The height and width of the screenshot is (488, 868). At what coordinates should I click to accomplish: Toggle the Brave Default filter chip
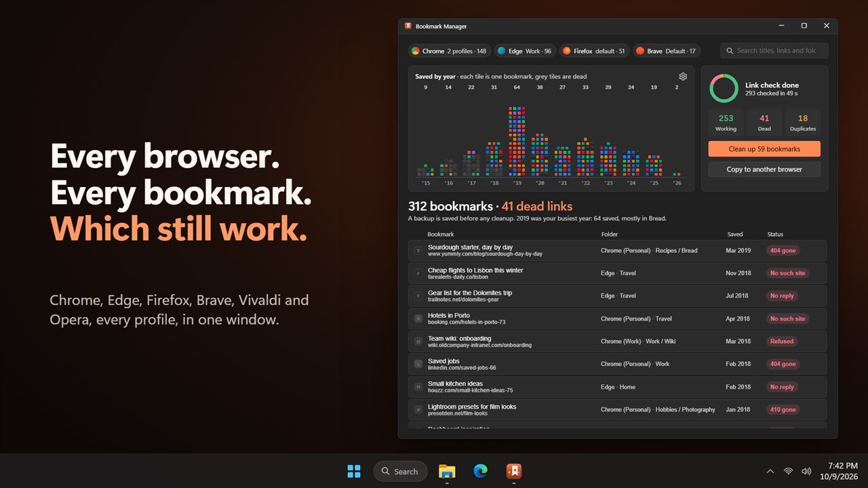(x=666, y=51)
